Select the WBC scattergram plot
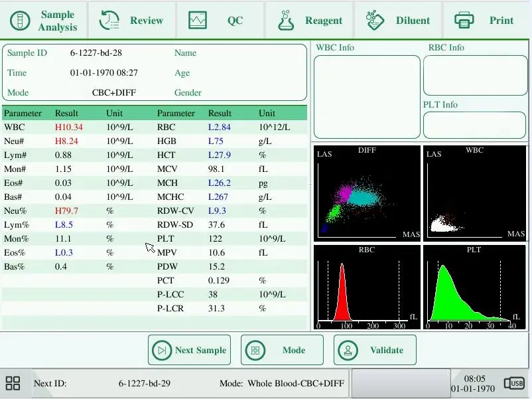This screenshot has height=399, width=532. coord(475,193)
